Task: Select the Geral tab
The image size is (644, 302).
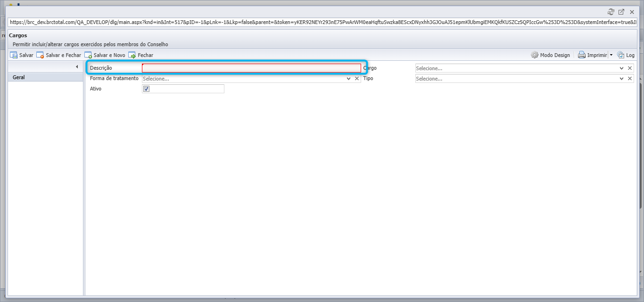Action: (46, 77)
